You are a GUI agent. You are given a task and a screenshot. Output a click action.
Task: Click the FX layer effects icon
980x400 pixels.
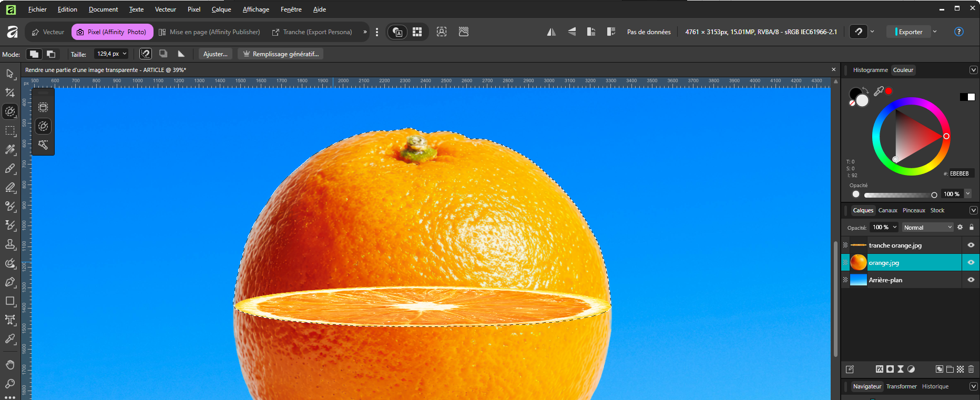pos(879,369)
